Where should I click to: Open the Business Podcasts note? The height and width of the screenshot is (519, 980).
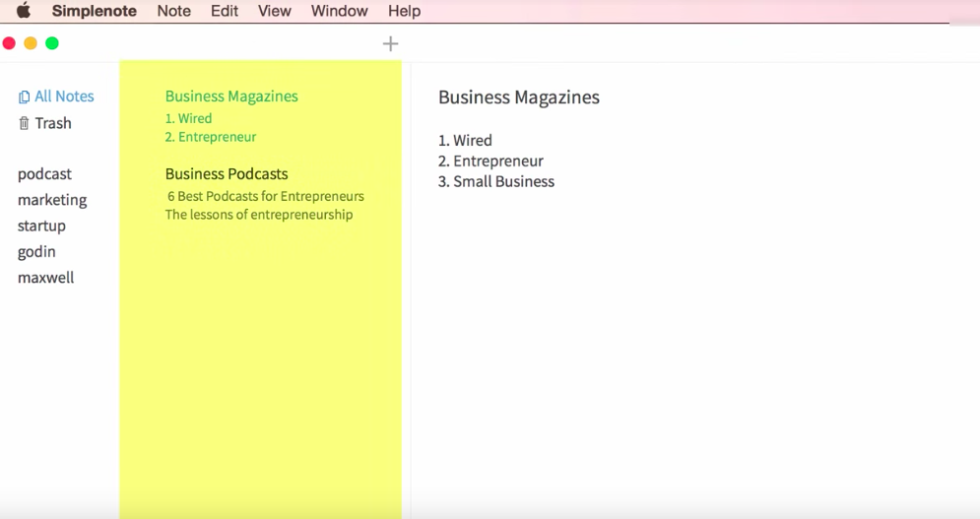(227, 174)
